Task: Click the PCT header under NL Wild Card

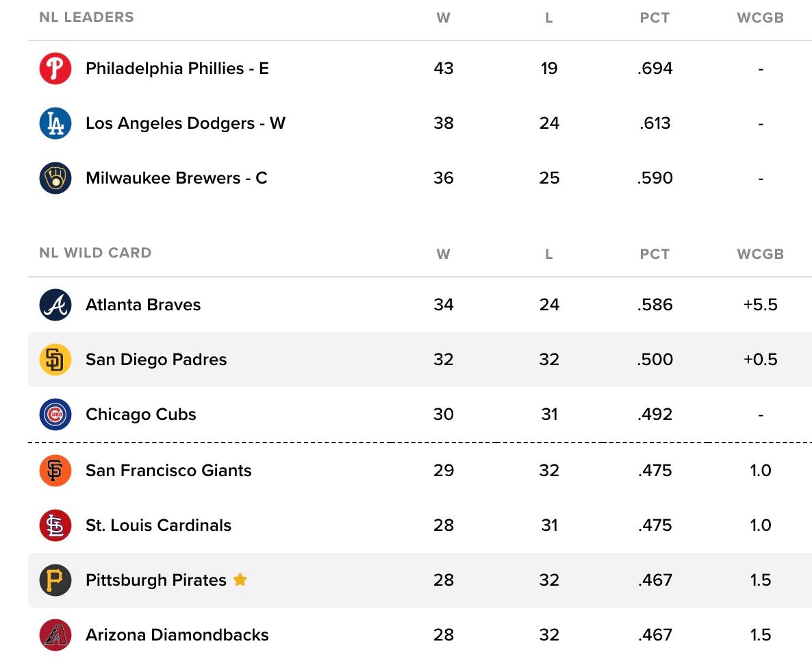Action: (x=655, y=254)
